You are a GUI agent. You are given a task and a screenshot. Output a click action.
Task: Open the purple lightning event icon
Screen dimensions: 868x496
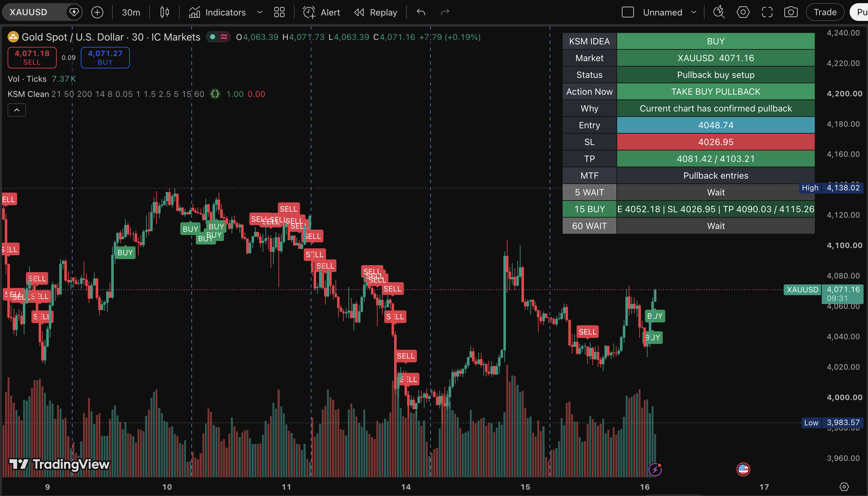click(655, 469)
